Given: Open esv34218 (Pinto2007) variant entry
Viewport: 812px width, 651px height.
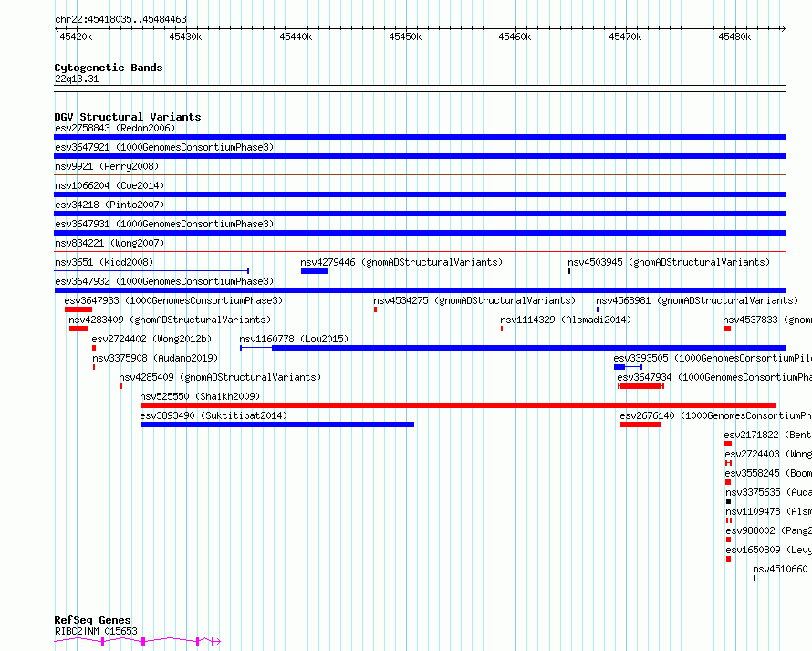Looking at the screenshot, I should [109, 205].
